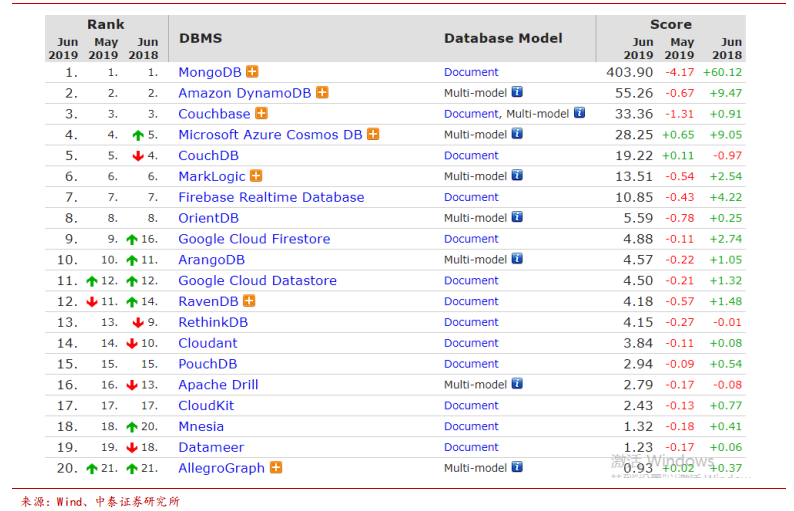Open the Cloudant link
The width and height of the screenshot is (794, 511).
tap(208, 343)
